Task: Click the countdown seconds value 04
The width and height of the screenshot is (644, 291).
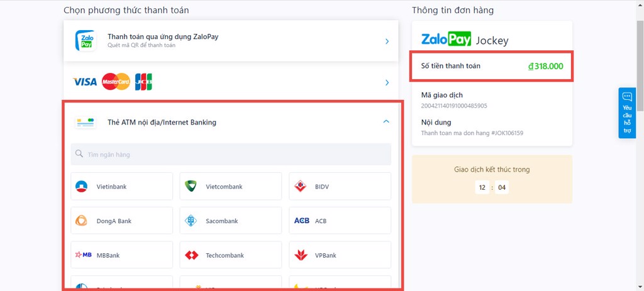Action: point(501,188)
